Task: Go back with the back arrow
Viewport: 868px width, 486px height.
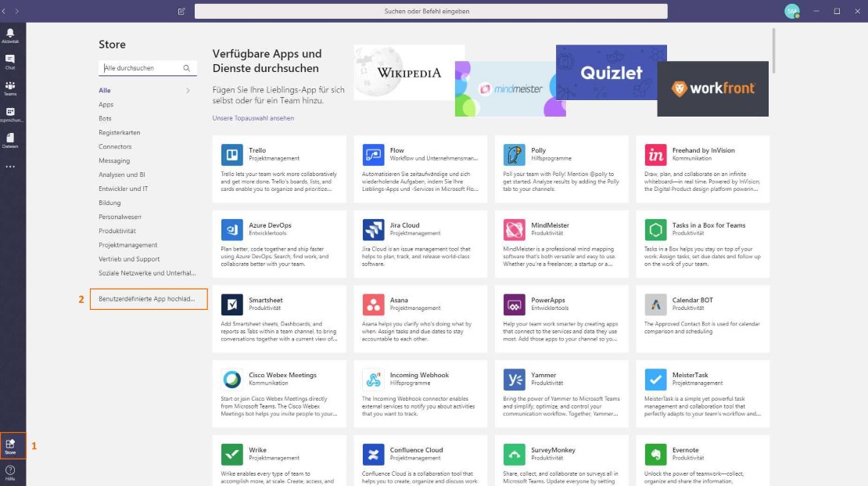Action: (x=4, y=11)
